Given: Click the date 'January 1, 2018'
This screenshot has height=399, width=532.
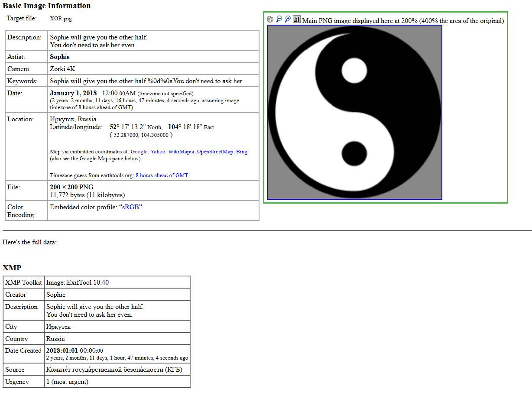Looking at the screenshot, I should 73,93.
